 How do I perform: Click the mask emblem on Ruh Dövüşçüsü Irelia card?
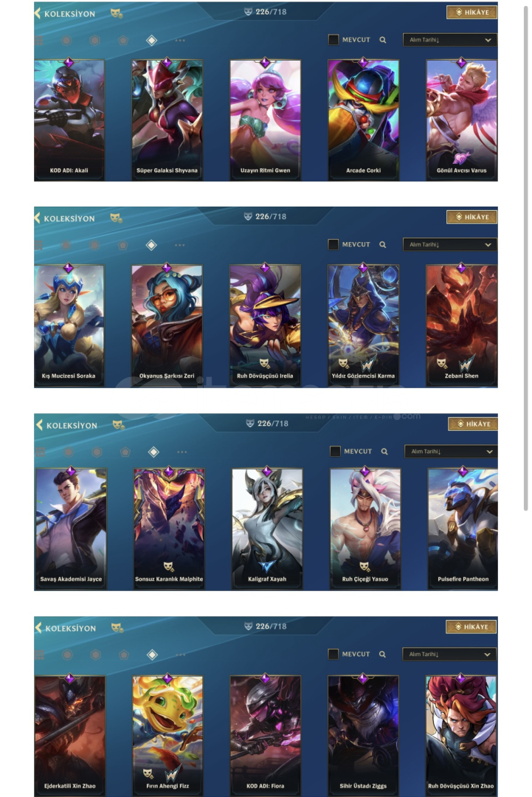point(265,363)
